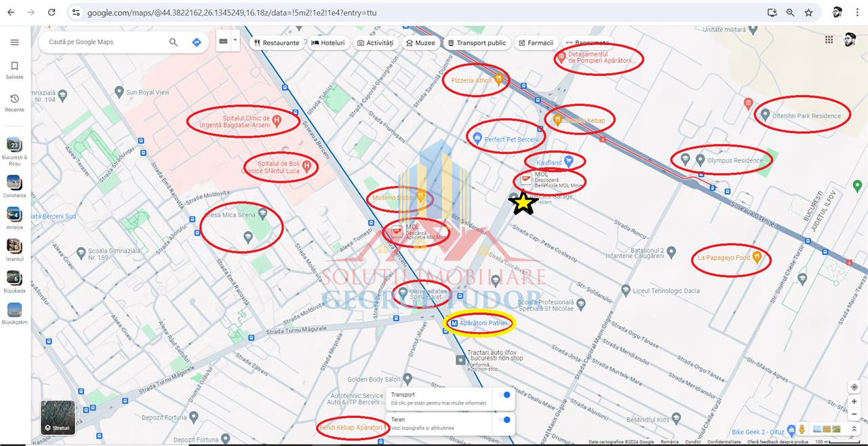Open the input tools dropdown arrow
This screenshot has width=868, height=446.
pos(235,41)
